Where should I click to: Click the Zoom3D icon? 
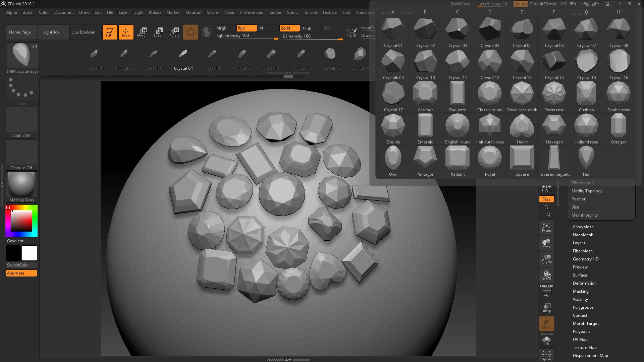pos(546,259)
